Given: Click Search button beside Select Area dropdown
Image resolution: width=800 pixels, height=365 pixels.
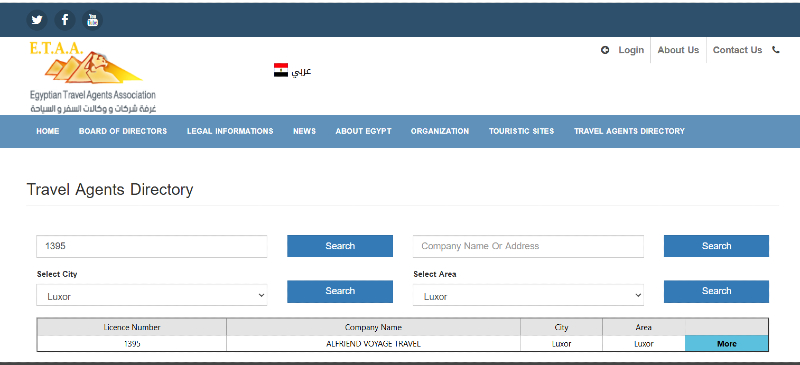Looking at the screenshot, I should point(716,291).
